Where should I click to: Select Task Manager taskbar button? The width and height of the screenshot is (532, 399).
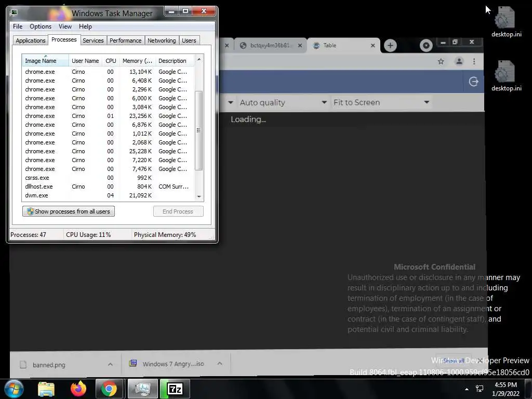coord(142,389)
